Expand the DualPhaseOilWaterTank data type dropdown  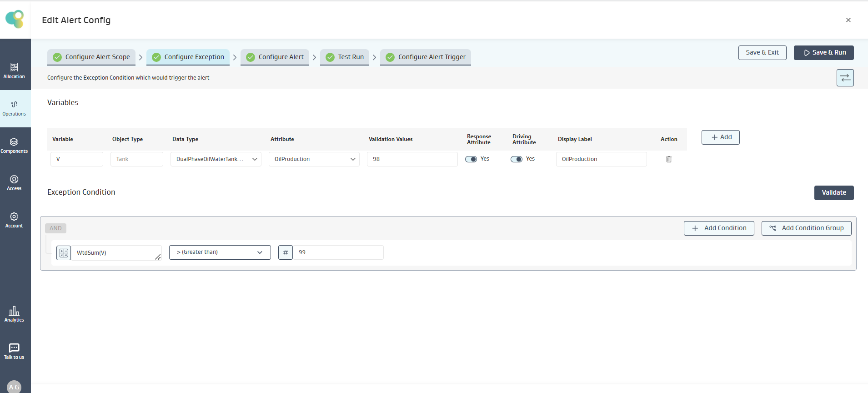pyautogui.click(x=216, y=159)
